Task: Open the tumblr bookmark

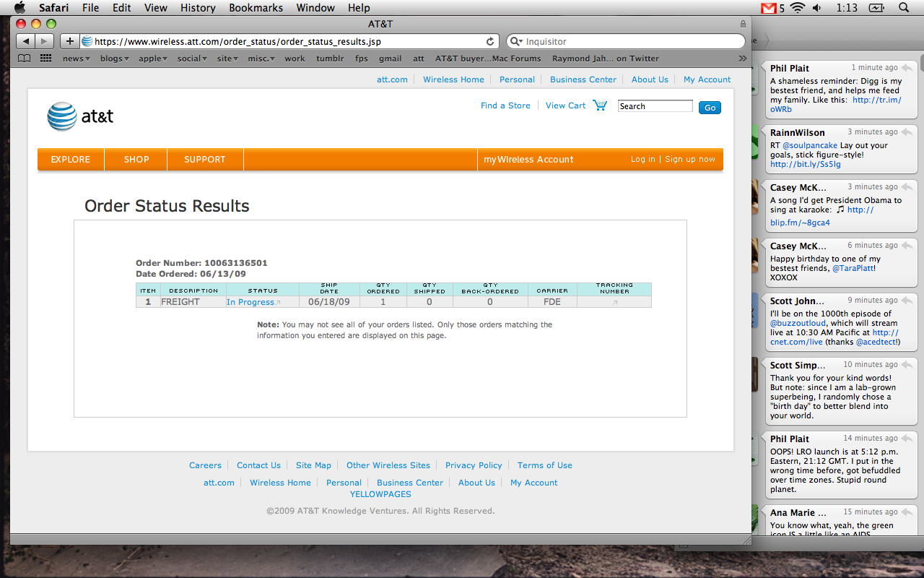Action: (x=329, y=59)
